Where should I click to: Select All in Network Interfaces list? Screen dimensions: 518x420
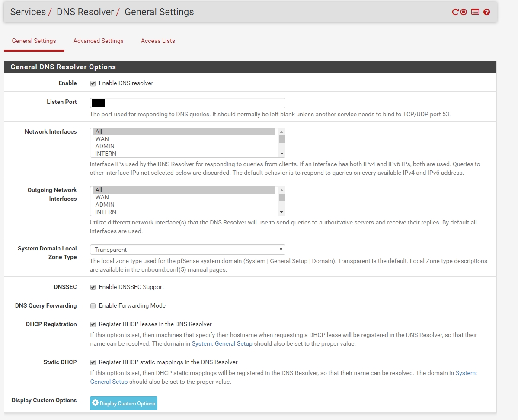[184, 131]
